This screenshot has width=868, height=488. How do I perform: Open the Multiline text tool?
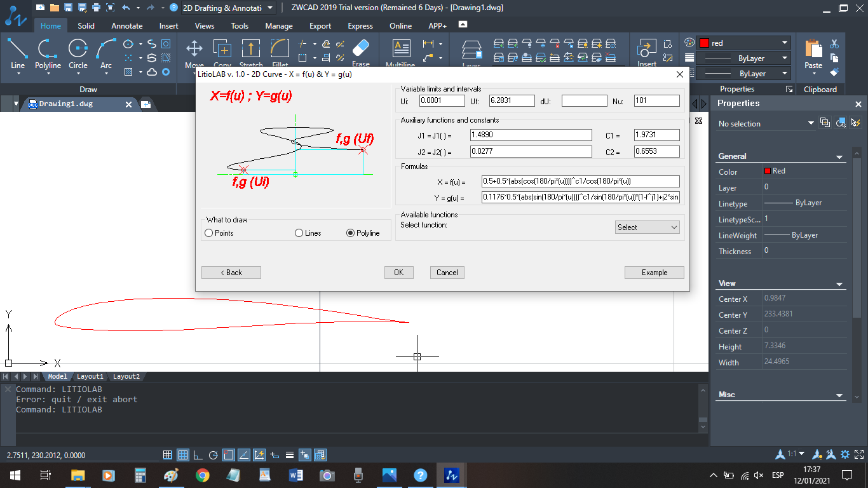(402, 49)
